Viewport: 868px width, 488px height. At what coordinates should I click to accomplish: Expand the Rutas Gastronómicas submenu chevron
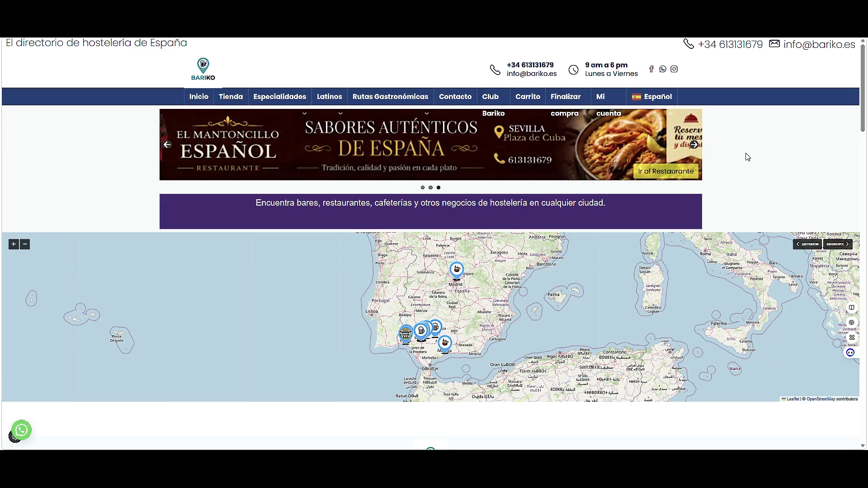pyautogui.click(x=427, y=113)
